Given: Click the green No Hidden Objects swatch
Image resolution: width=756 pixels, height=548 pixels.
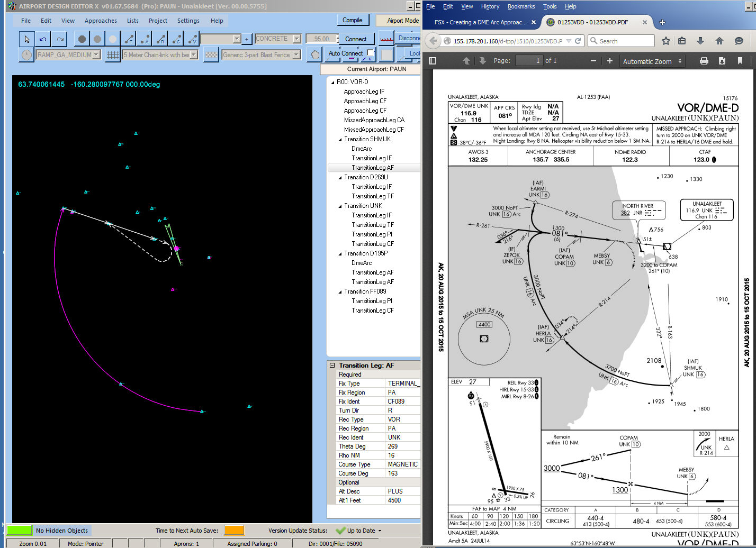Looking at the screenshot, I should point(19,530).
